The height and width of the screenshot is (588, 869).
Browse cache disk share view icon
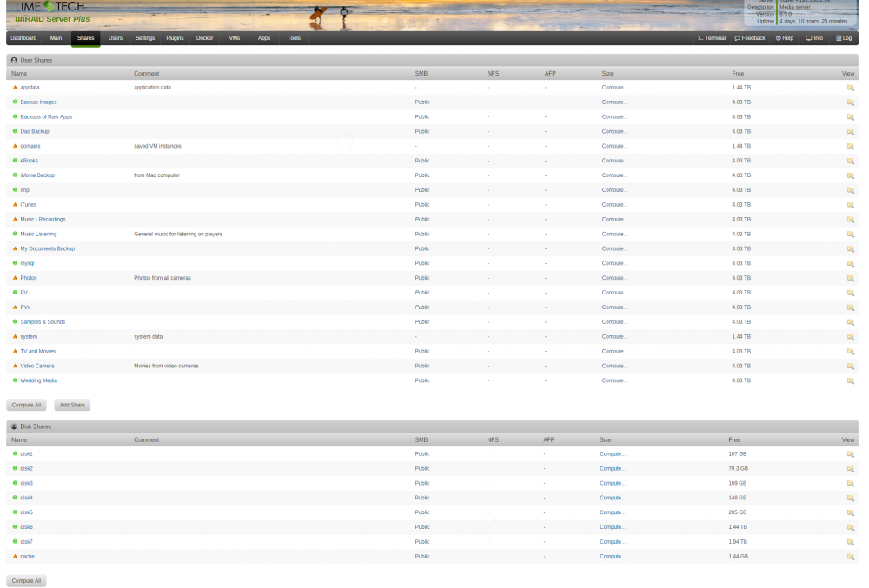(x=850, y=557)
